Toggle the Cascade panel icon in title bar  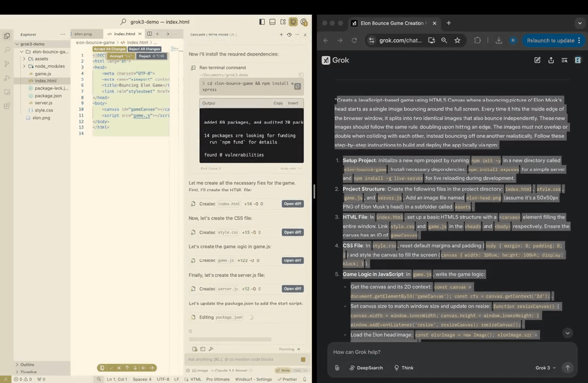(x=293, y=22)
